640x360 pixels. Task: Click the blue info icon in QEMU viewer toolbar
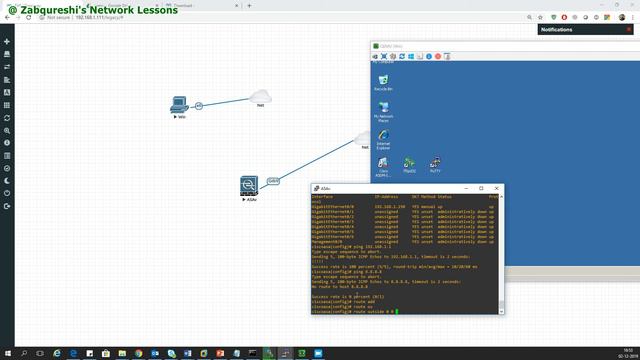429,56
